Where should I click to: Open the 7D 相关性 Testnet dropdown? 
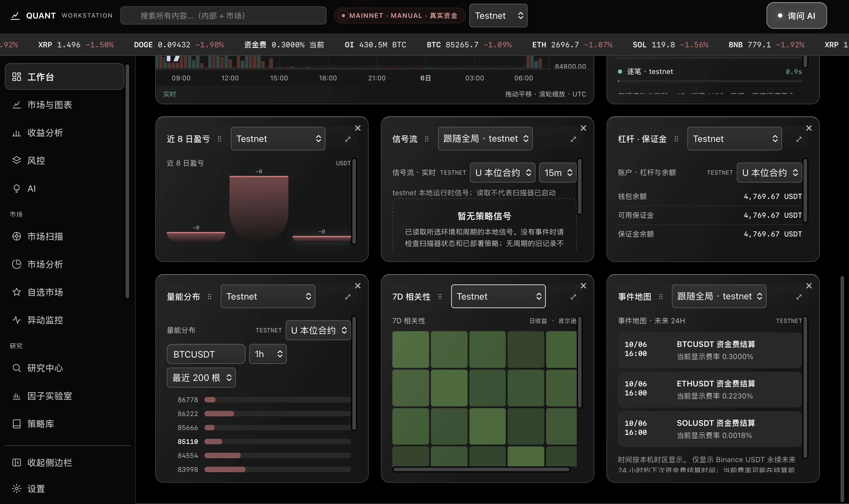pos(498,296)
